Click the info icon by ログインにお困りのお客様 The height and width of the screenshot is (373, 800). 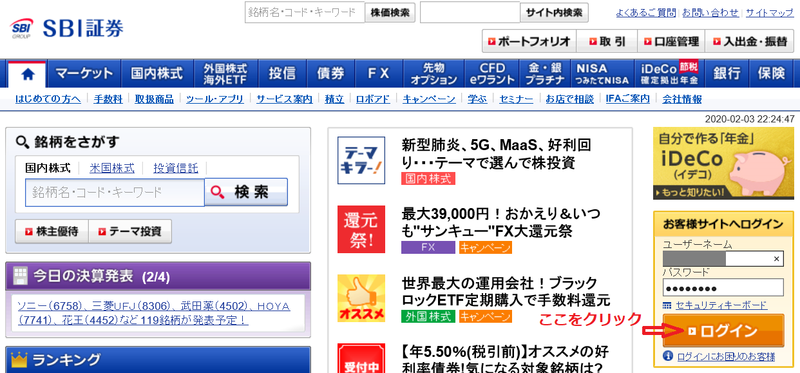668,356
